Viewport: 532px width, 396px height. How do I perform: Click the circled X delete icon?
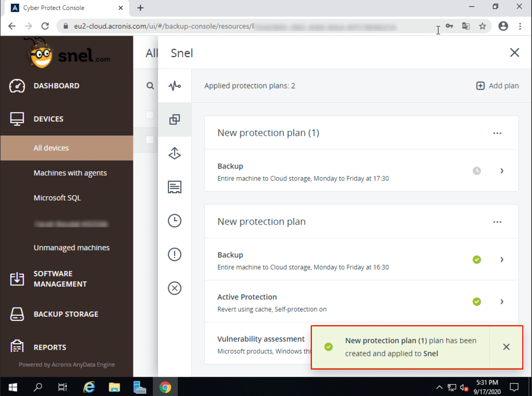[x=174, y=288]
